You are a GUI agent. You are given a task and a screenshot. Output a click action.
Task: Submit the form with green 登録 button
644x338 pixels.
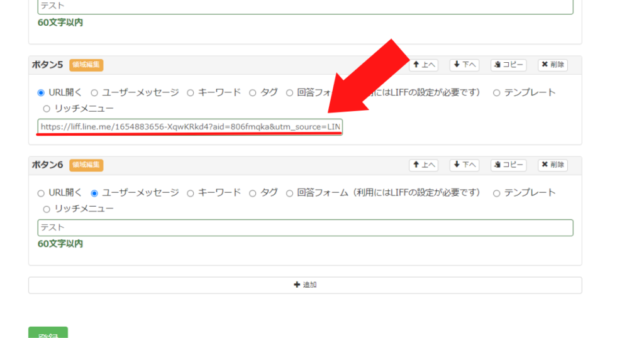[x=48, y=333]
